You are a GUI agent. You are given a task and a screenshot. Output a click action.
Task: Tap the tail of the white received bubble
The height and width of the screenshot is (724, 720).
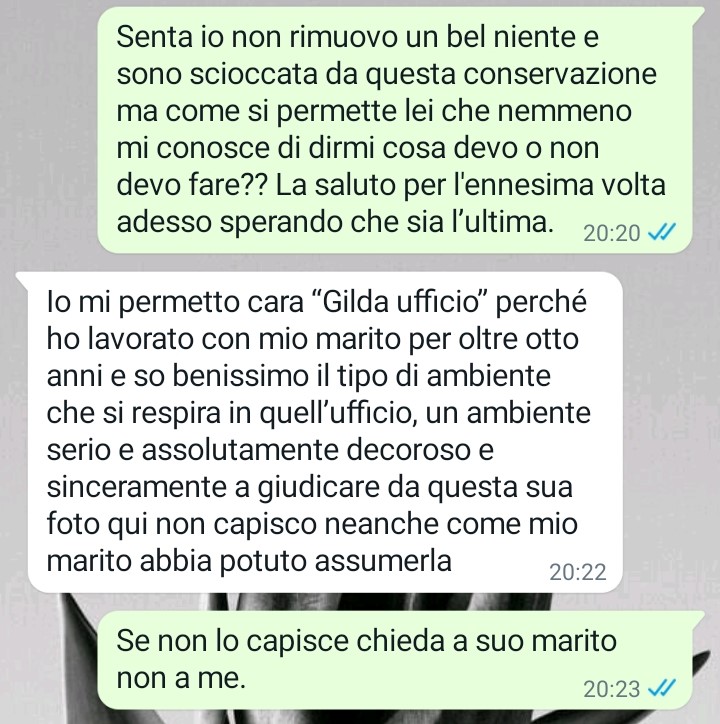(x=22, y=279)
